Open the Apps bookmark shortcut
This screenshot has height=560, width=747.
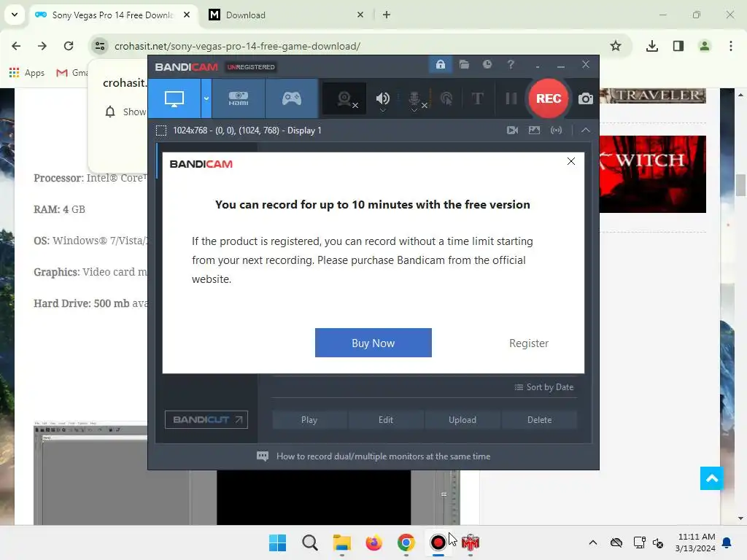point(27,73)
